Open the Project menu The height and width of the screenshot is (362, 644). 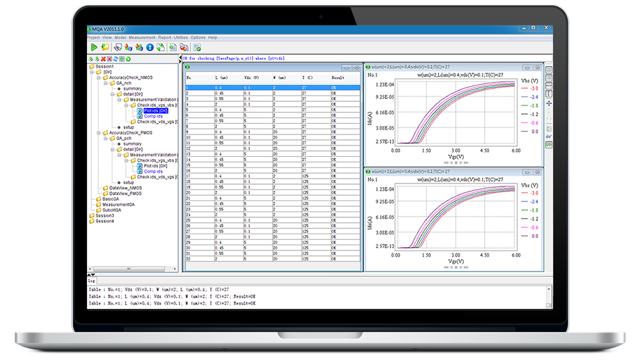pyautogui.click(x=93, y=37)
